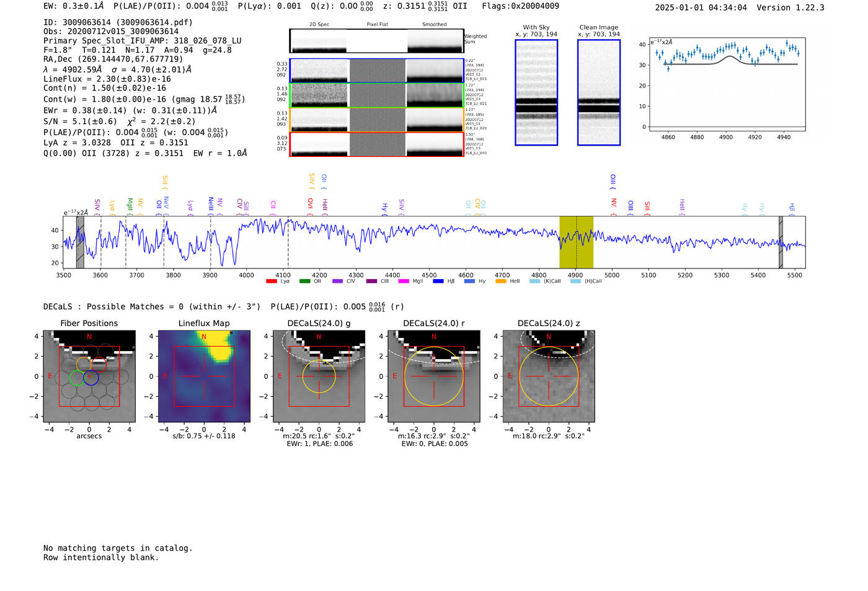Click the 2D Spec column header
The image size is (868, 591).
319,24
